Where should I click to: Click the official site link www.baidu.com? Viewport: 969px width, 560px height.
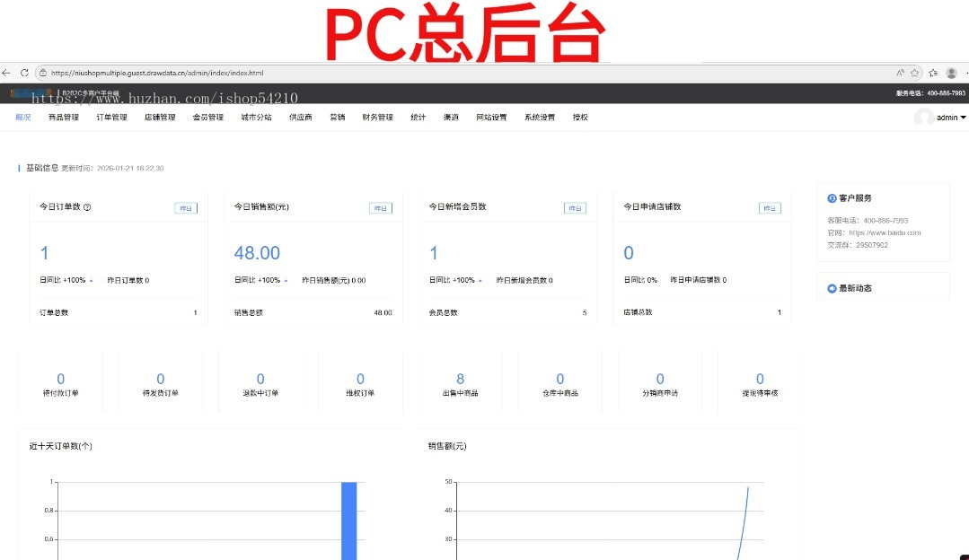point(885,232)
